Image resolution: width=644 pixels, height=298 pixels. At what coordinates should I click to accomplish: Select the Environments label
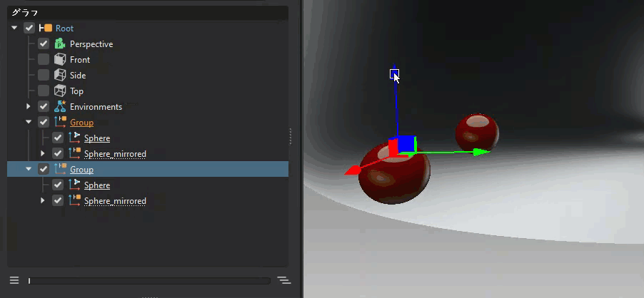point(96,106)
